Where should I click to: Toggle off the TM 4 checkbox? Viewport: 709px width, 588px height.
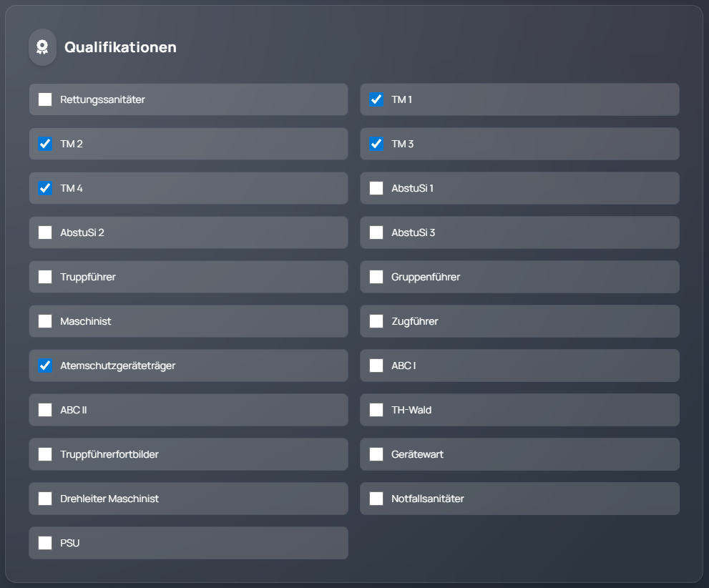pyautogui.click(x=44, y=188)
